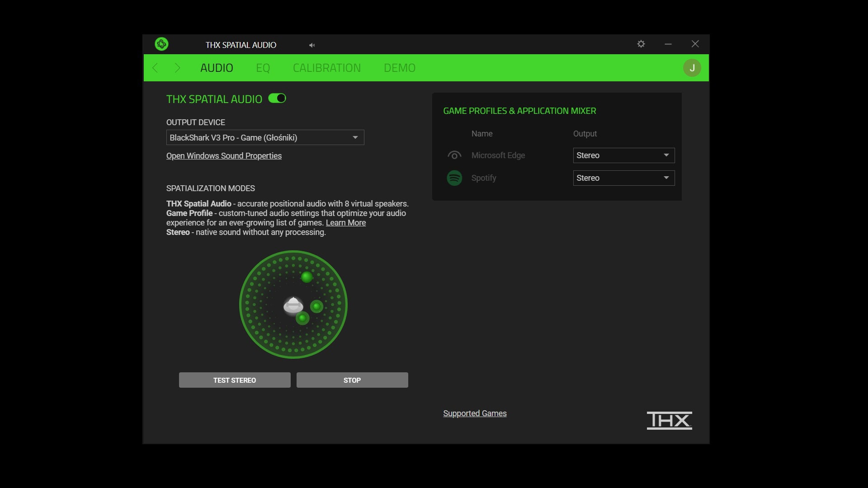Click the headset listener in spatial circle
Image resolution: width=868 pixels, height=488 pixels.
[293, 305]
